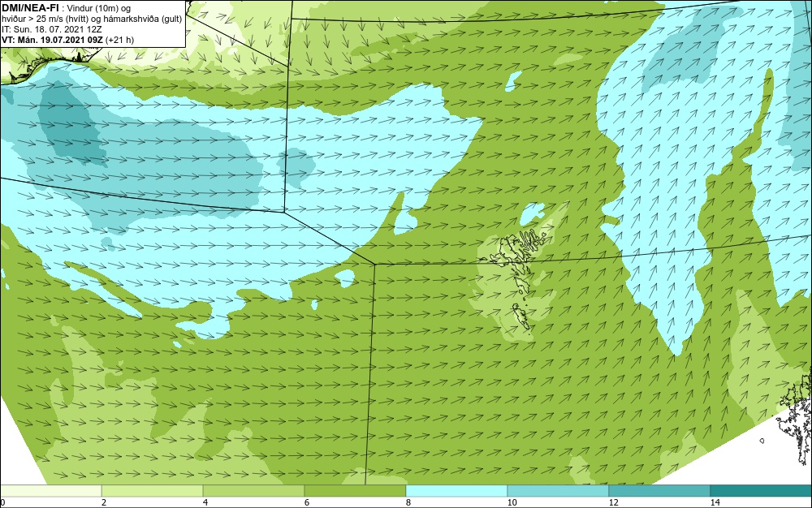Click the 6–8 m/s olive green swatch
812x508 pixels.
(356, 490)
